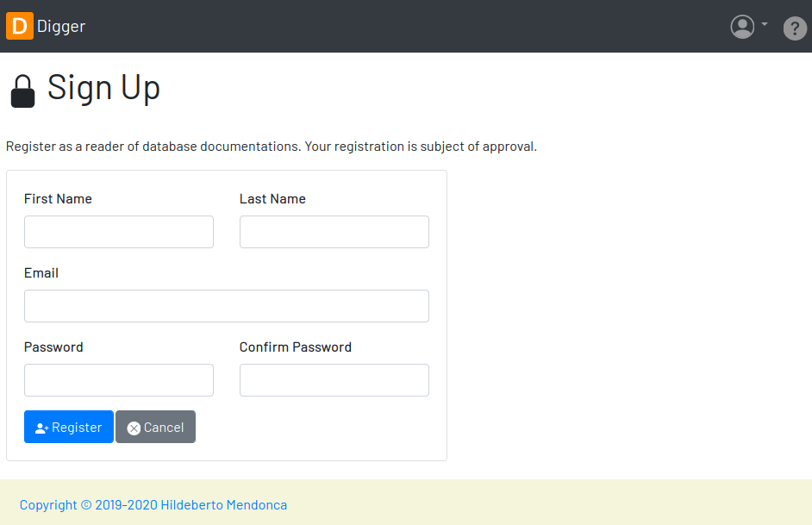Open the Copyright Hildeberto Mendonca footer link
812x525 pixels.
(153, 505)
